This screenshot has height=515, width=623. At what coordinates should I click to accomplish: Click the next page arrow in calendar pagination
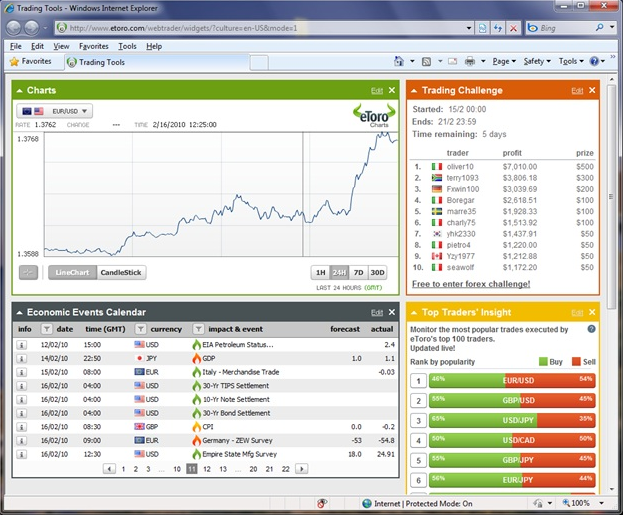point(302,469)
